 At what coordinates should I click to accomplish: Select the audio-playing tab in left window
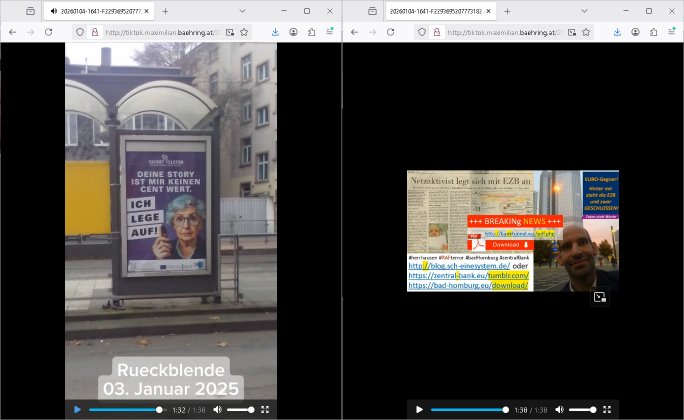98,10
